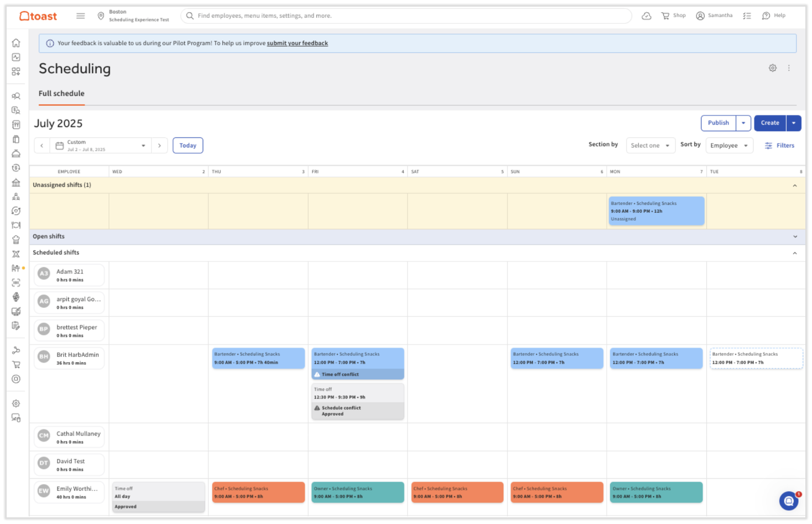Viewport: 812px width, 524px height.
Task: Open the submit your feedback link
Action: tap(297, 43)
